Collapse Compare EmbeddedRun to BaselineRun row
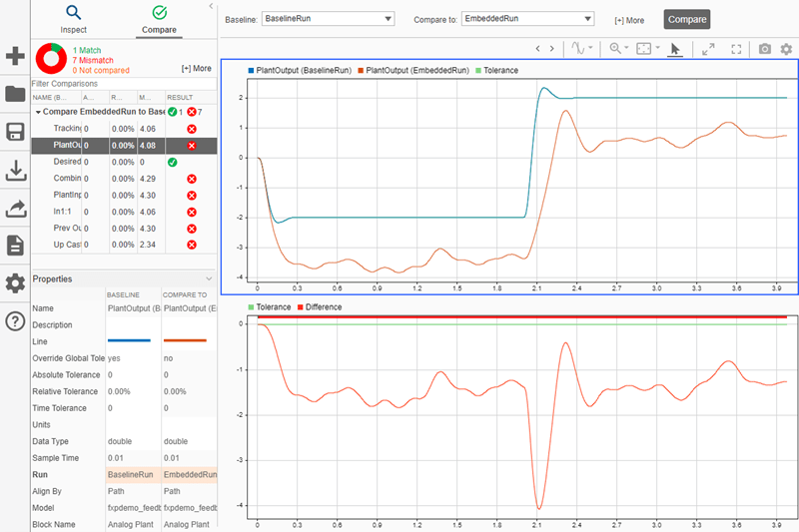The width and height of the screenshot is (799, 532). (x=38, y=112)
